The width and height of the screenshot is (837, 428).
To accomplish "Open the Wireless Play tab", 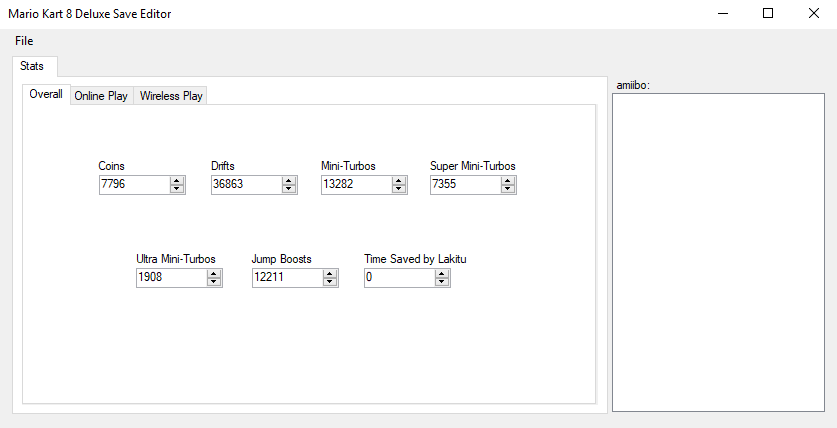I will point(171,96).
